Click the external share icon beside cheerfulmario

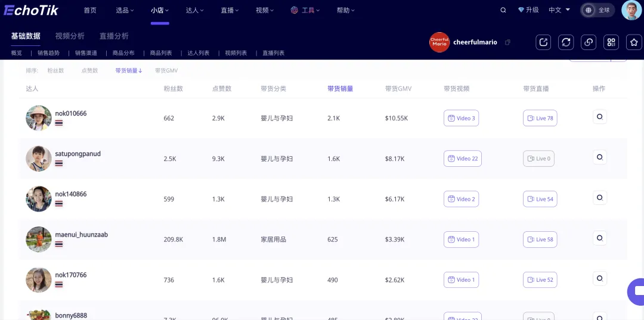point(543,42)
